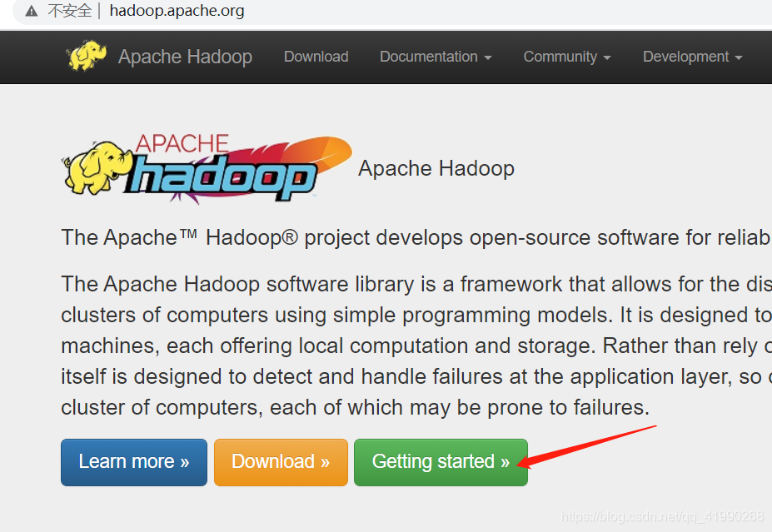772x532 pixels.
Task: Click the 'Apache Hadoop' heading beside the logo
Action: [436, 169]
